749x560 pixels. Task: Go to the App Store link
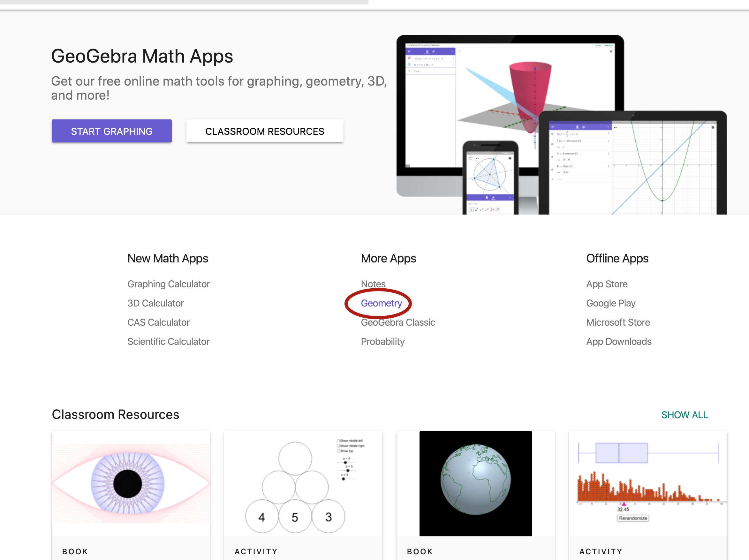[606, 284]
